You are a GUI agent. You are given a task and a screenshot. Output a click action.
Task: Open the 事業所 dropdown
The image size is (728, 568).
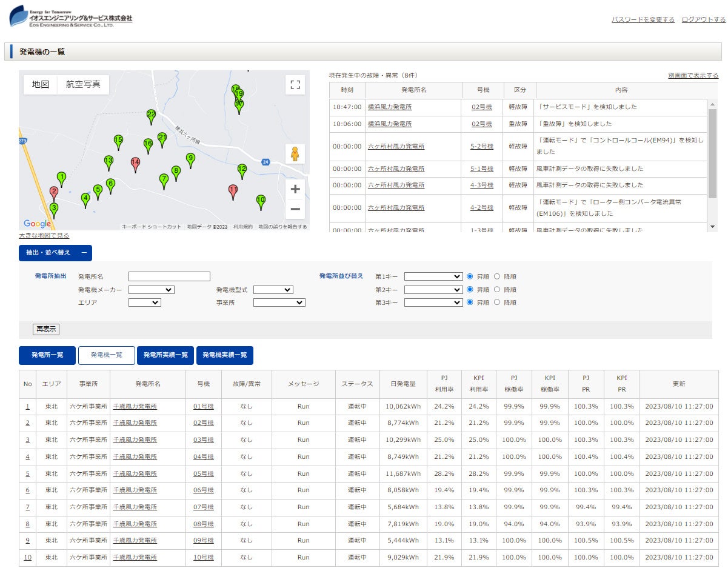279,302
